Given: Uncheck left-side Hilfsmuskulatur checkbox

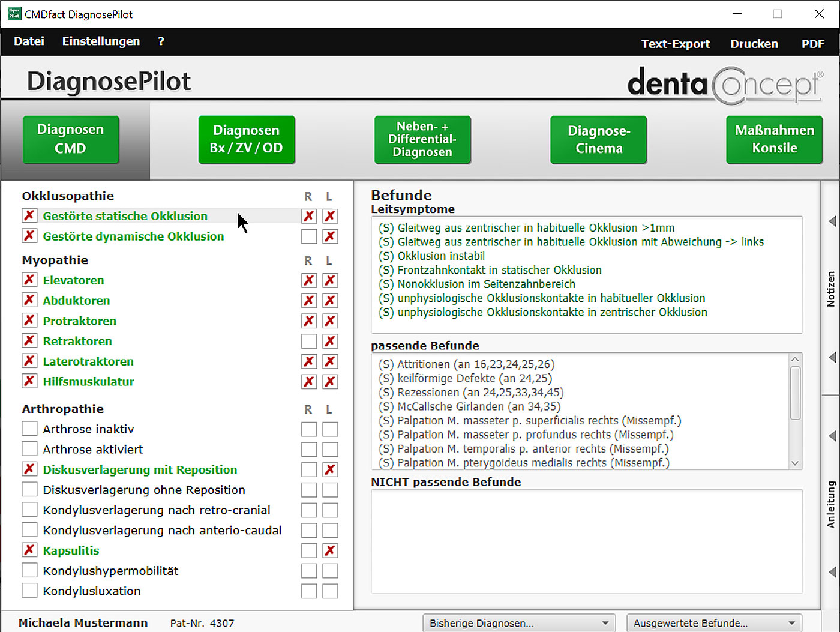Looking at the screenshot, I should [x=330, y=382].
